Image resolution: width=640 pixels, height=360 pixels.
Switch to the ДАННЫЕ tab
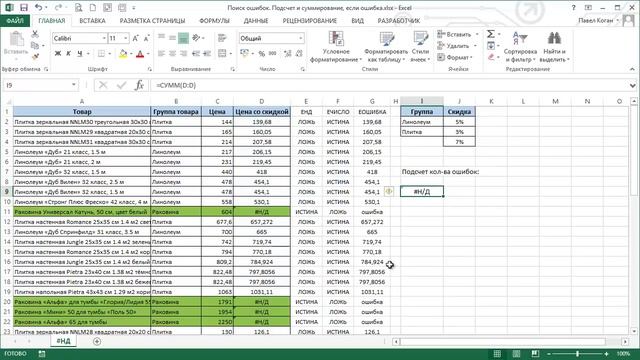pyautogui.click(x=256, y=20)
